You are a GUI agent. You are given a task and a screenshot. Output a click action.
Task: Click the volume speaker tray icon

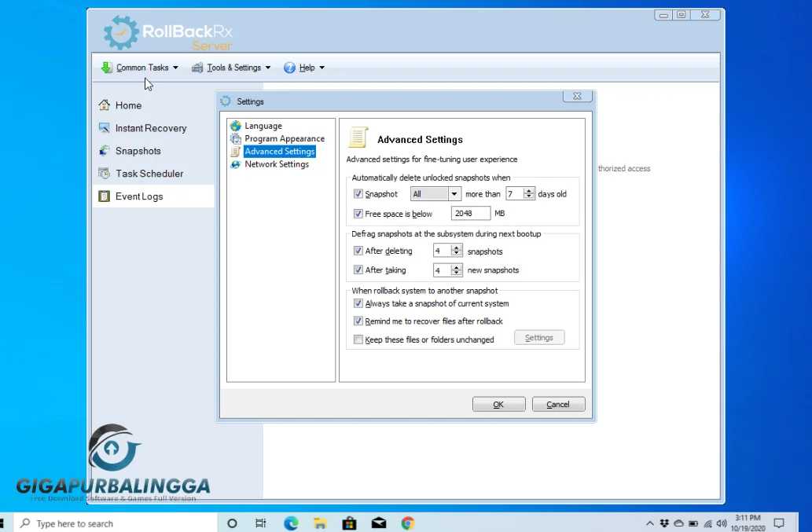click(722, 523)
